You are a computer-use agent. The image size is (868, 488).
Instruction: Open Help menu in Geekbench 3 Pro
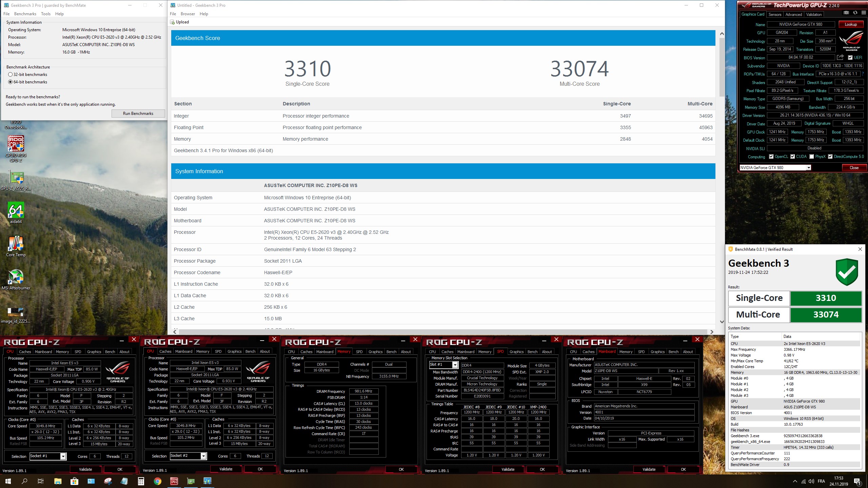59,14
